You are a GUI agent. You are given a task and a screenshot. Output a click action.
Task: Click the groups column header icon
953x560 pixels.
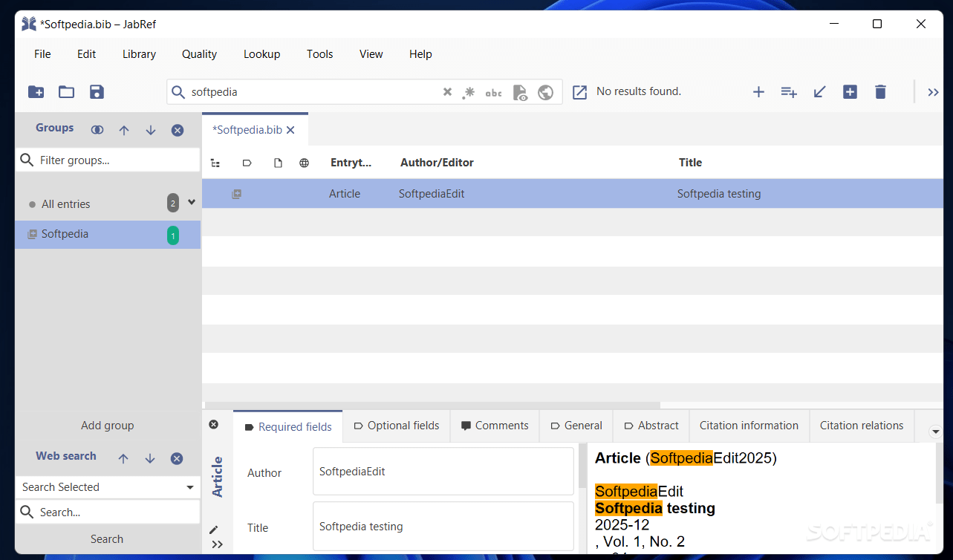(215, 163)
